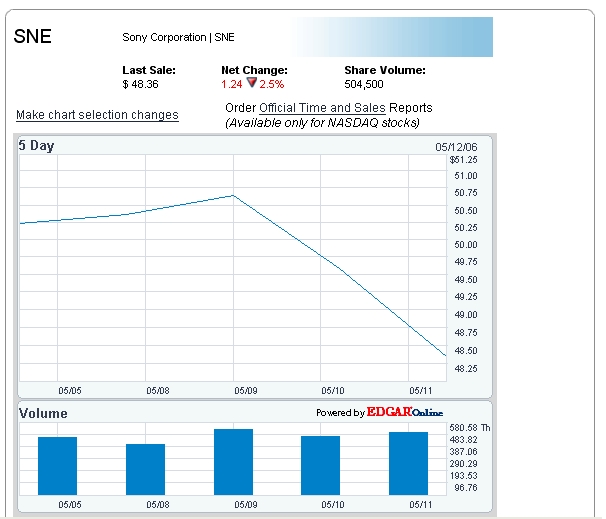The image size is (606, 519).
Task: Click the 2.5% percent change value
Action: pos(272,84)
